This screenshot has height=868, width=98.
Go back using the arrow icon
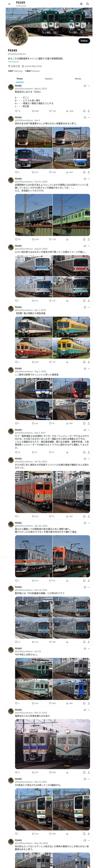(x=9, y=4)
